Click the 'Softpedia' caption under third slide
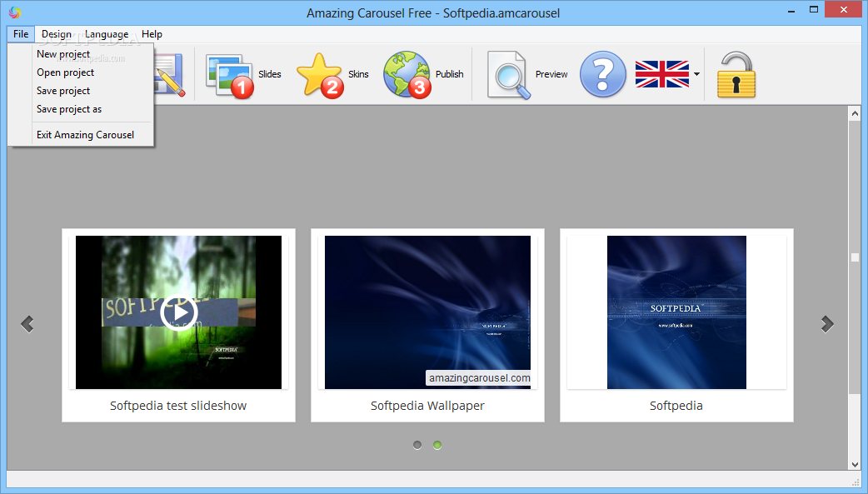The height and width of the screenshot is (494, 868). [x=676, y=406]
